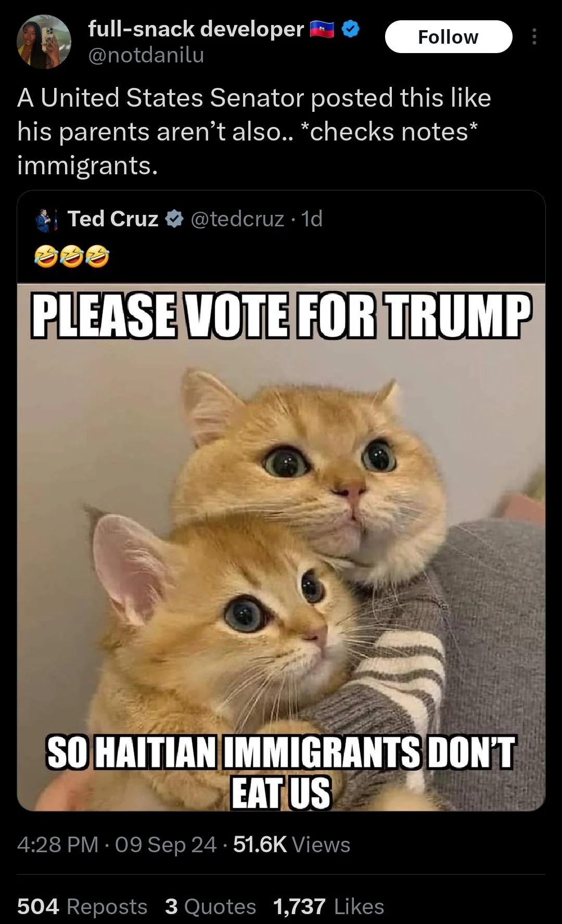Open the three-dot more options menu
This screenshot has width=562, height=924.
(x=533, y=36)
